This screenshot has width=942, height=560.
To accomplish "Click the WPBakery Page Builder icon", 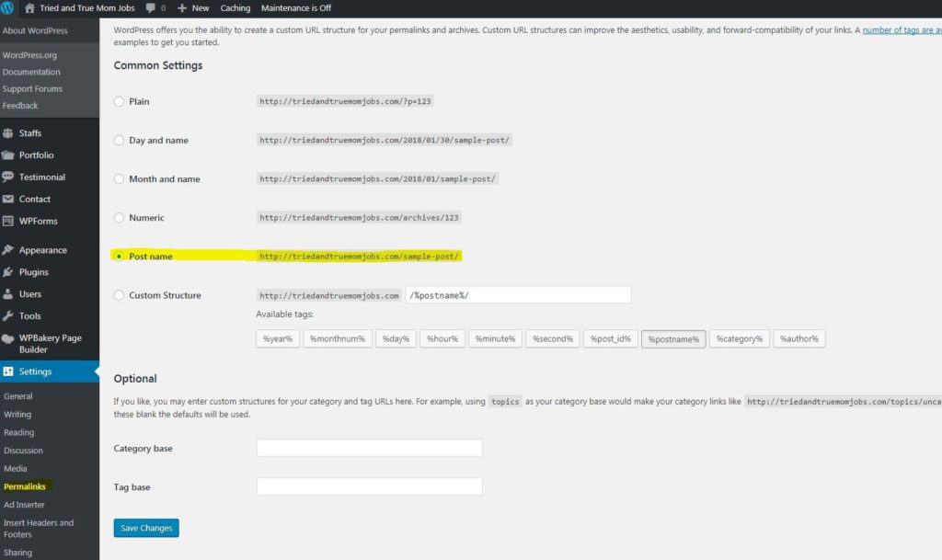I will click(7, 338).
